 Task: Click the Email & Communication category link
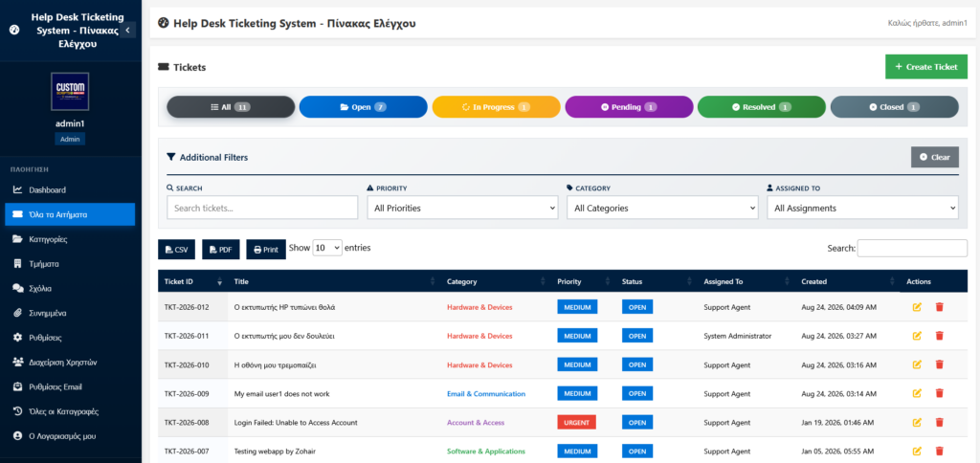pyautogui.click(x=486, y=393)
